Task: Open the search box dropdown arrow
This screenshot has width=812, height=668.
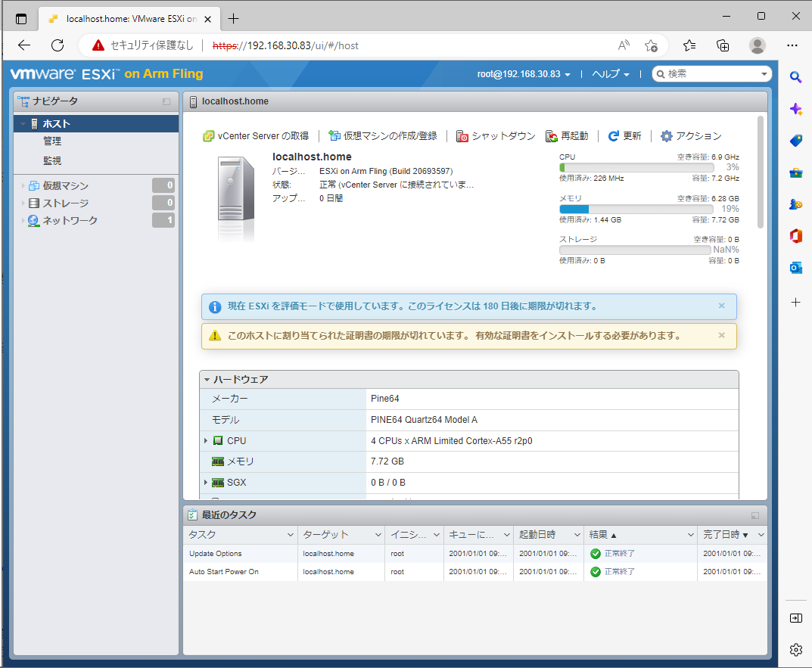Action: pyautogui.click(x=764, y=74)
